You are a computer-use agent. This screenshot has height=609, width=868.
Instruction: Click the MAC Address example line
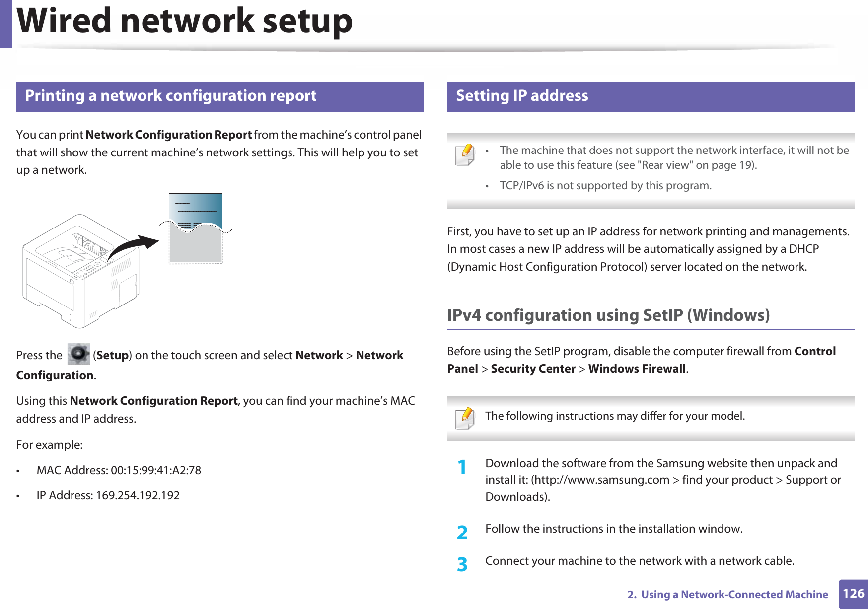coord(119,470)
